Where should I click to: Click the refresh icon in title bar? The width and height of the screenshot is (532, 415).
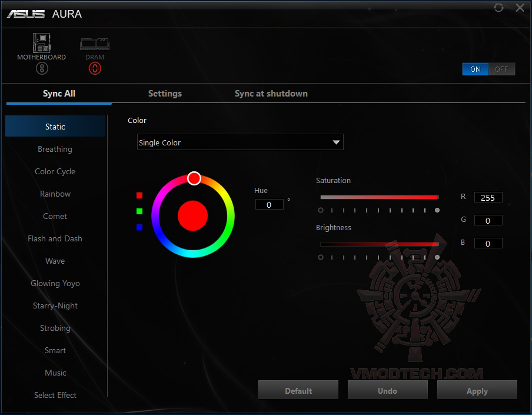(x=498, y=8)
